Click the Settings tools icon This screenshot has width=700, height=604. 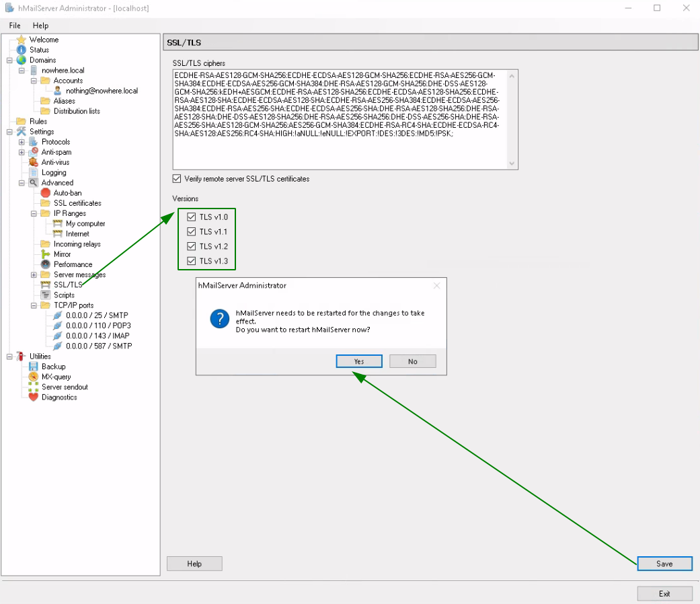tap(21, 132)
